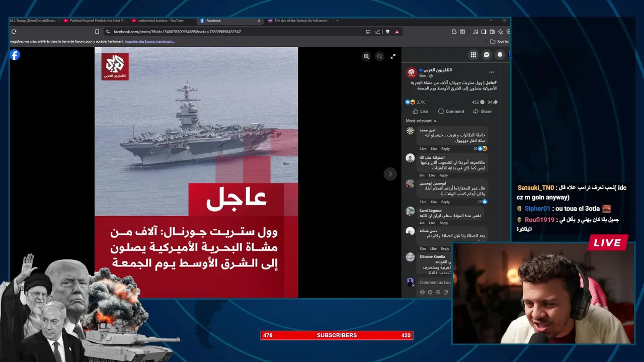Click the site settings icon before URL
This screenshot has width=644, height=362.
coord(108,32)
